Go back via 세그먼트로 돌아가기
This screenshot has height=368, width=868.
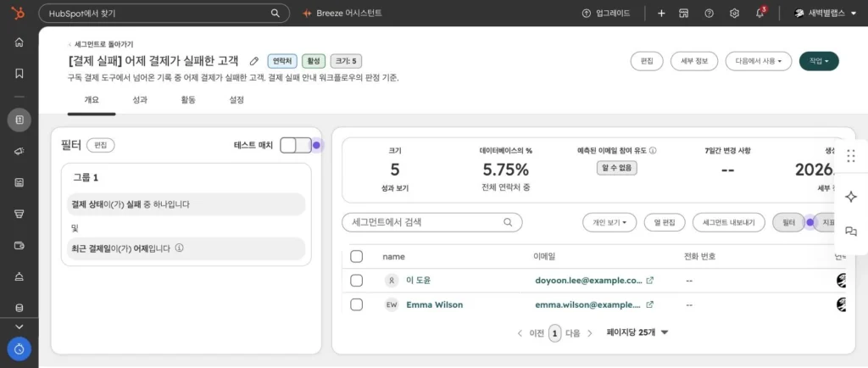coord(100,44)
